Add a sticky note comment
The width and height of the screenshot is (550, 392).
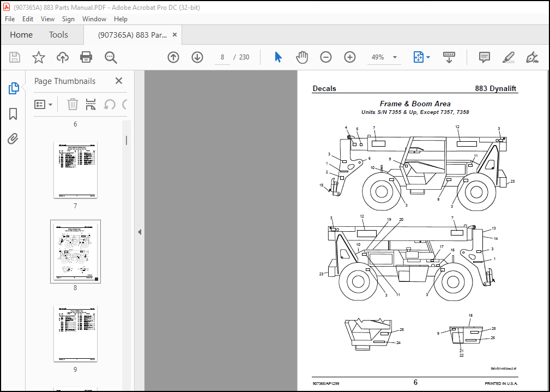pyautogui.click(x=485, y=57)
